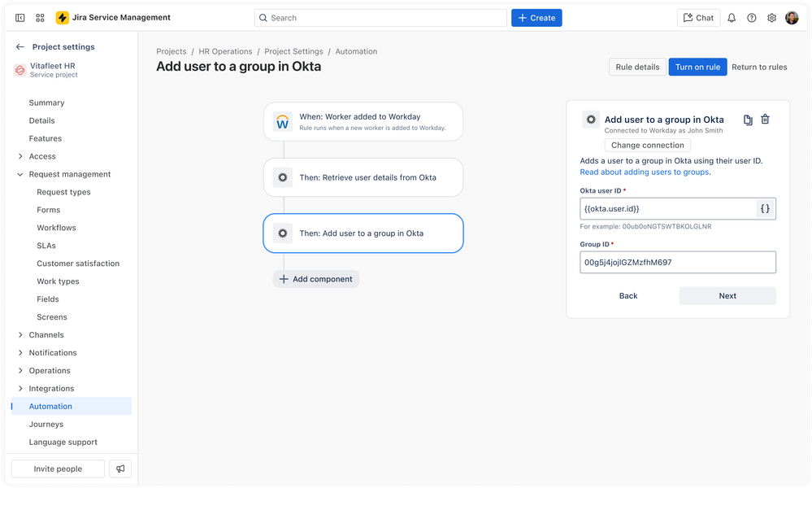This screenshot has width=812, height=510.
Task: Click Return to rules
Action: 759,67
